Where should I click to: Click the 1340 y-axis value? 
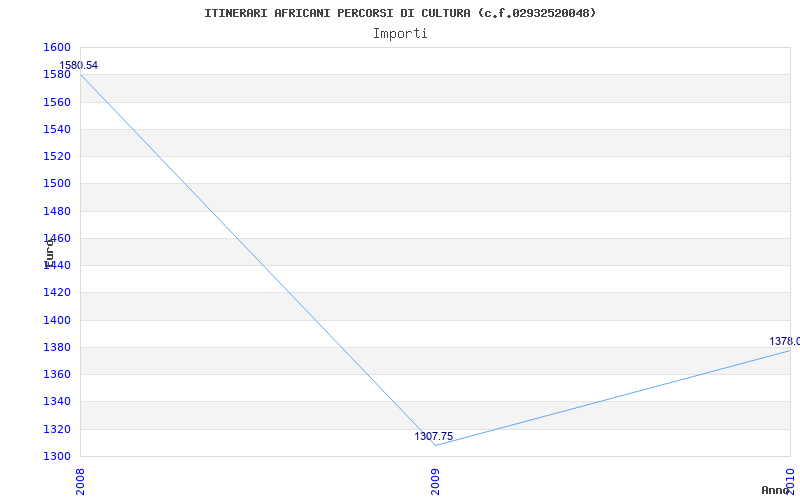coord(56,402)
